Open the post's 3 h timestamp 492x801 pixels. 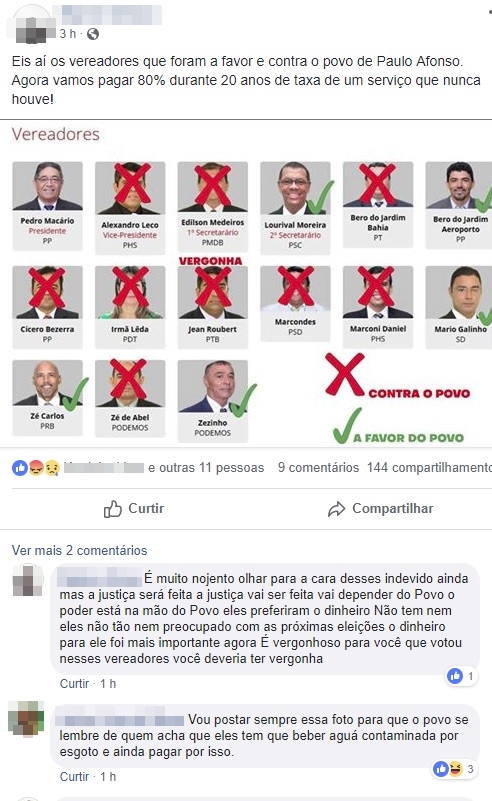tap(67, 34)
